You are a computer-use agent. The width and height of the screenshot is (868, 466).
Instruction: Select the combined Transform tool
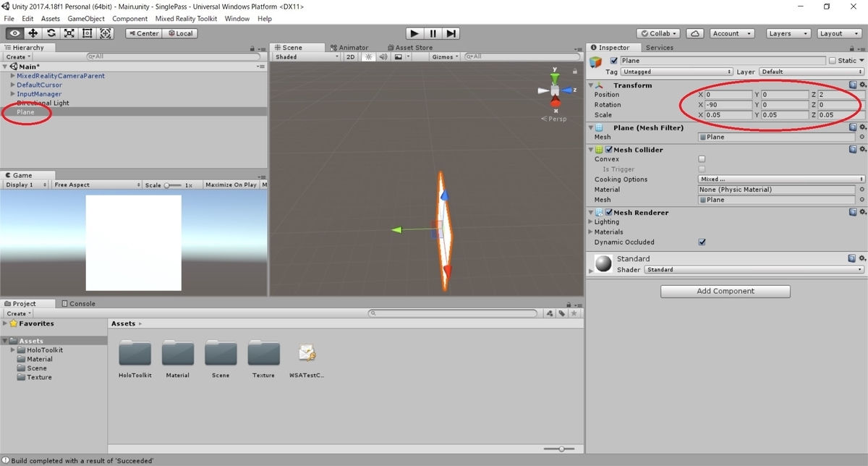(106, 33)
